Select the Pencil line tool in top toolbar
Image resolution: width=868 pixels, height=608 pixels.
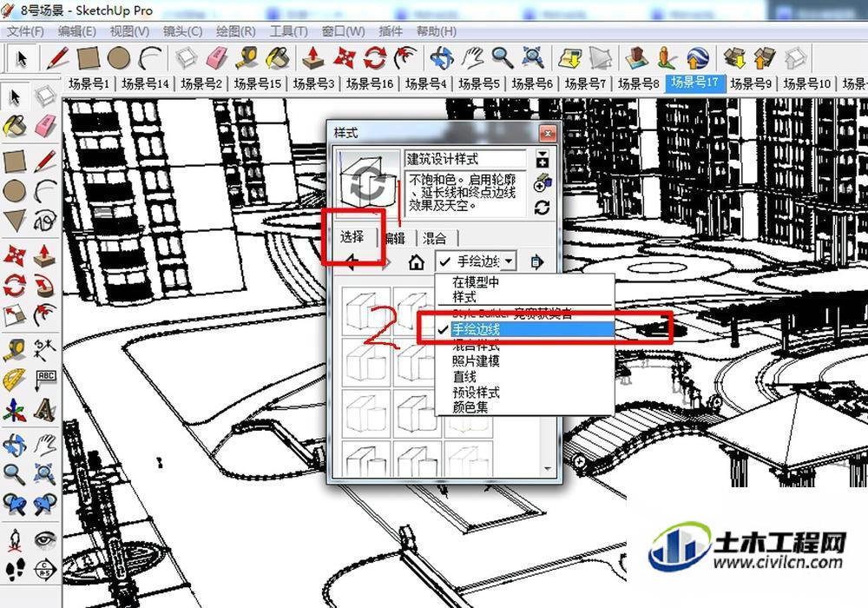57,57
